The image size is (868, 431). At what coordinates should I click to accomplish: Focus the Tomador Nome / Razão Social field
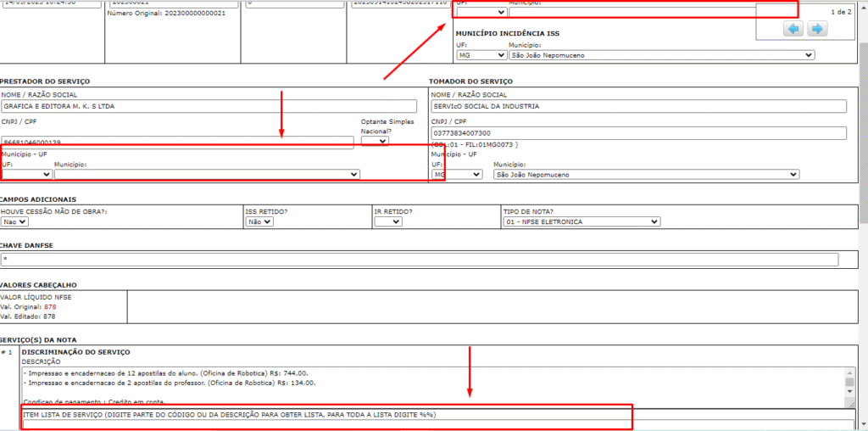click(x=638, y=107)
